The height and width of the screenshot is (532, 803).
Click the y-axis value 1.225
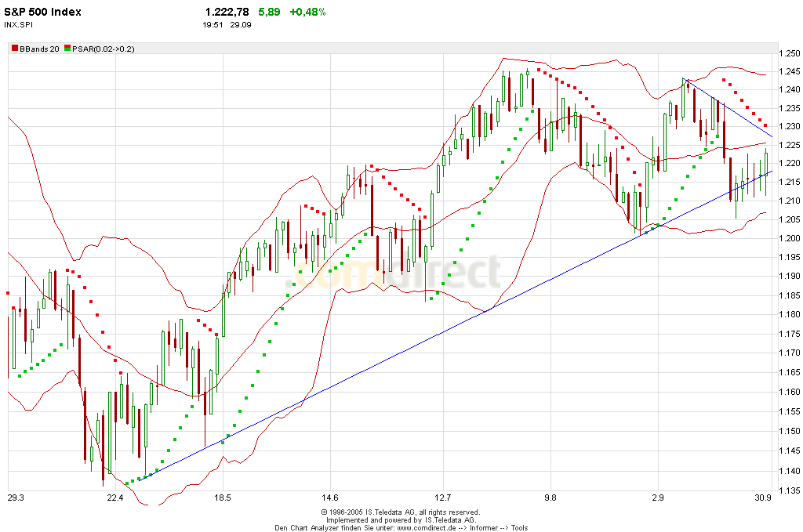pos(789,145)
